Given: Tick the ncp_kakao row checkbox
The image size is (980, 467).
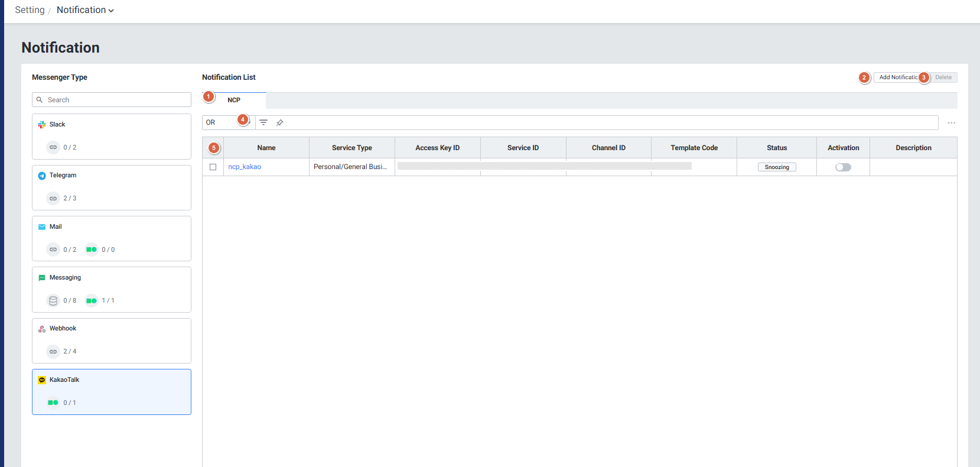Looking at the screenshot, I should point(213,167).
